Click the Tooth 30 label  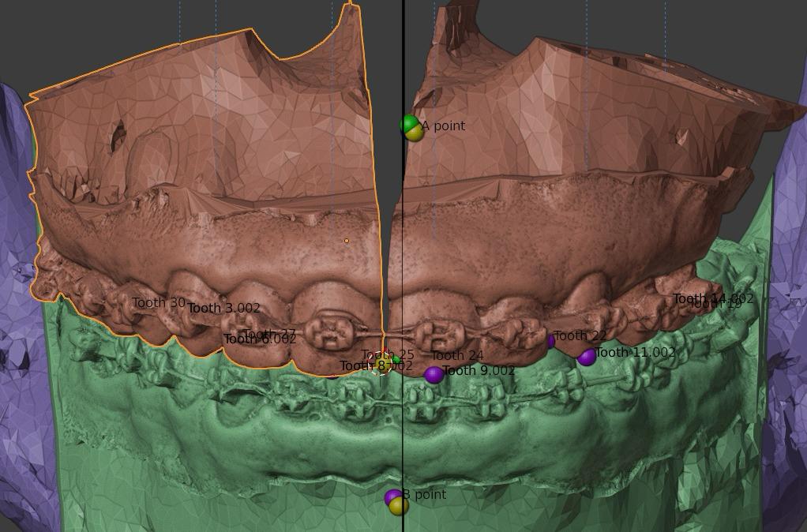tap(158, 303)
